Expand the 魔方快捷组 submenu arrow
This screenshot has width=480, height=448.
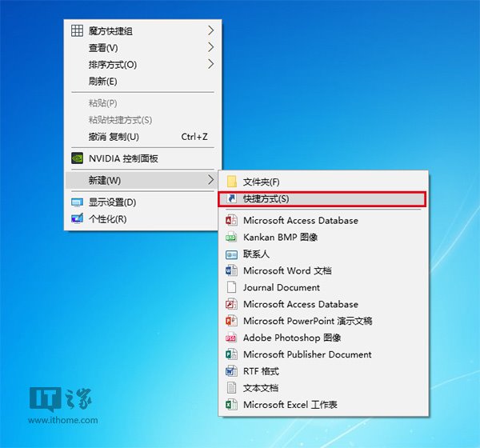tap(210, 30)
